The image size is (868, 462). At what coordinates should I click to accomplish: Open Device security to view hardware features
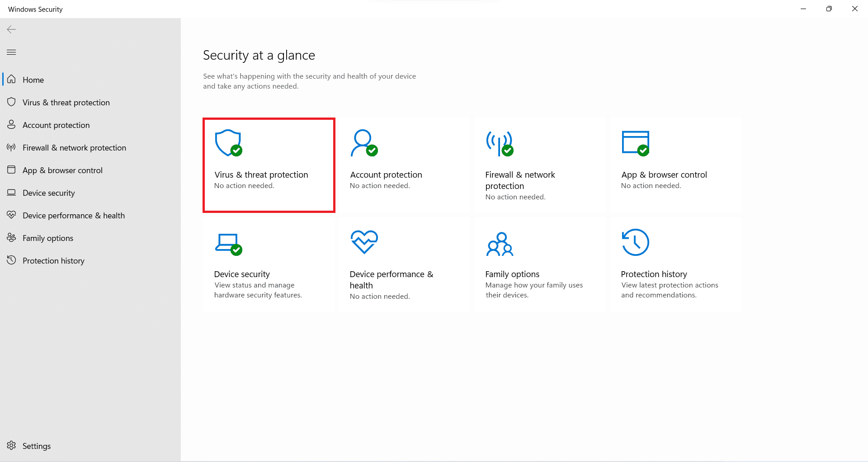pyautogui.click(x=269, y=264)
